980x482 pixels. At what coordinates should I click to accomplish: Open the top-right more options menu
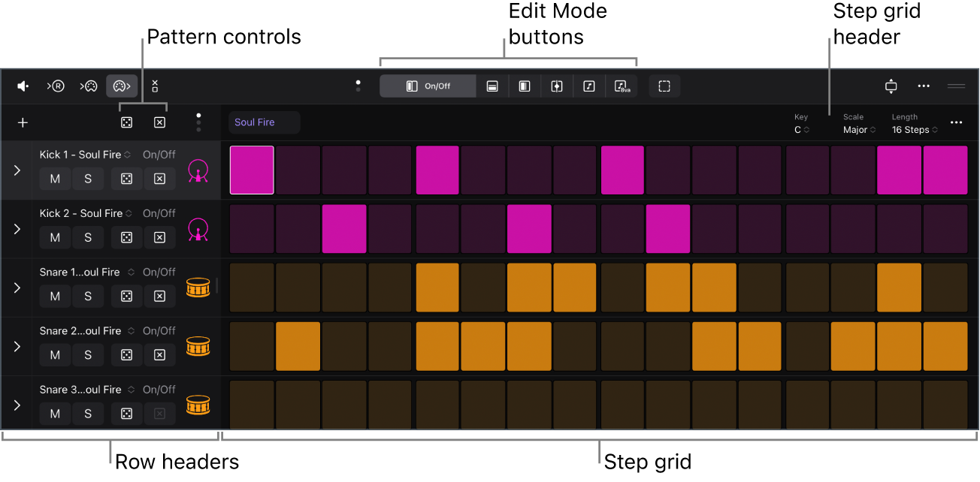(x=923, y=86)
